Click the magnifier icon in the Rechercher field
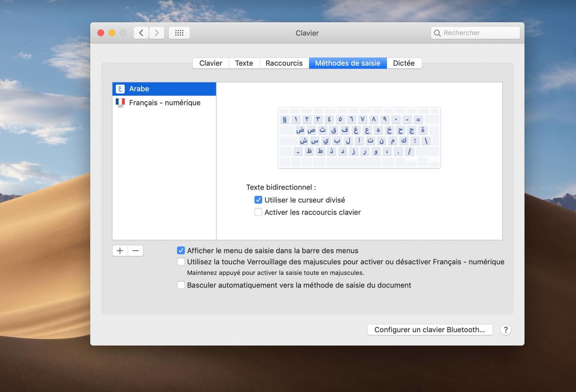This screenshot has width=576, height=392. 437,33
